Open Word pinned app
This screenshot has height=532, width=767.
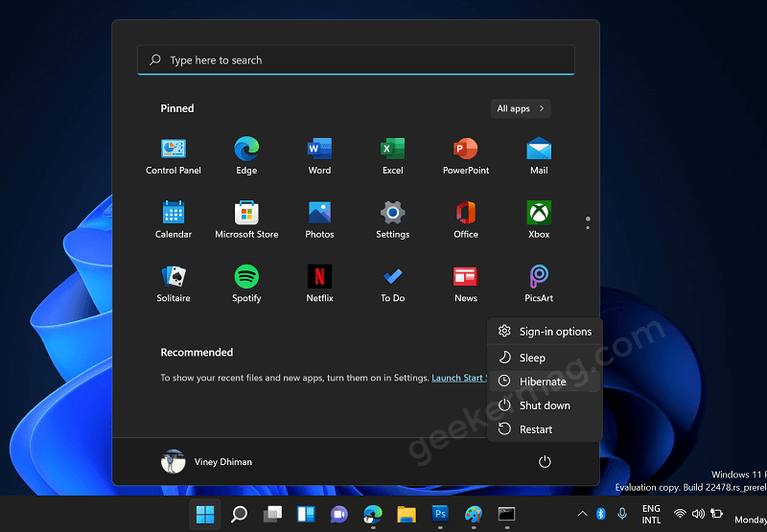[x=319, y=156]
